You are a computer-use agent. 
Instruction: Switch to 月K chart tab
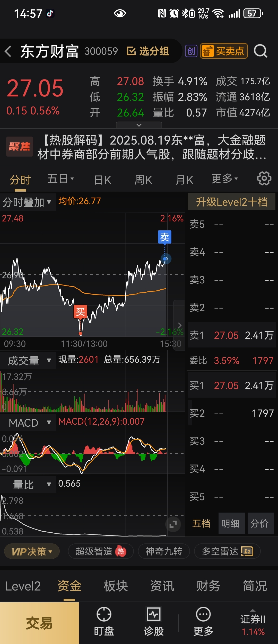tap(184, 180)
